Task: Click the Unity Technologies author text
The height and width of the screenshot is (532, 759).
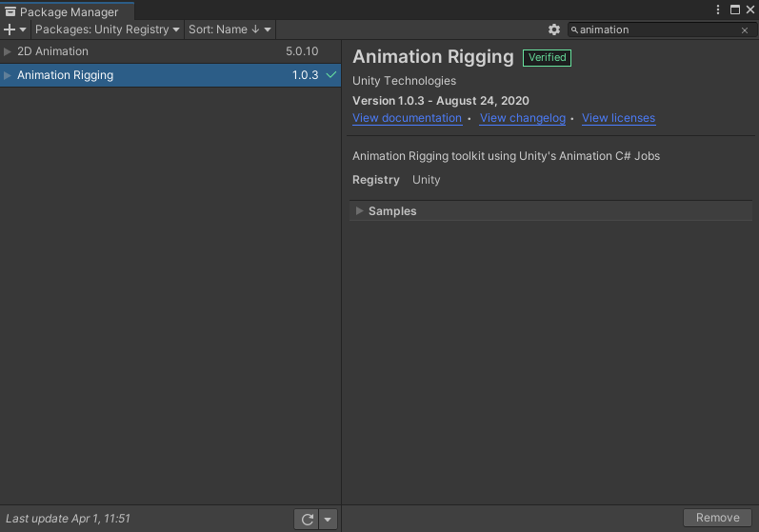Action: tap(404, 81)
